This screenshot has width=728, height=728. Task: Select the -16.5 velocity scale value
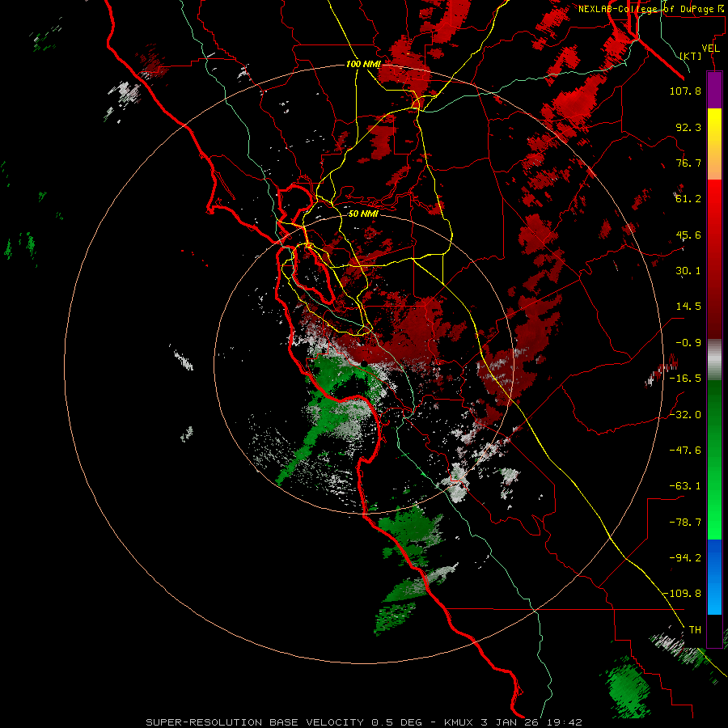point(685,379)
